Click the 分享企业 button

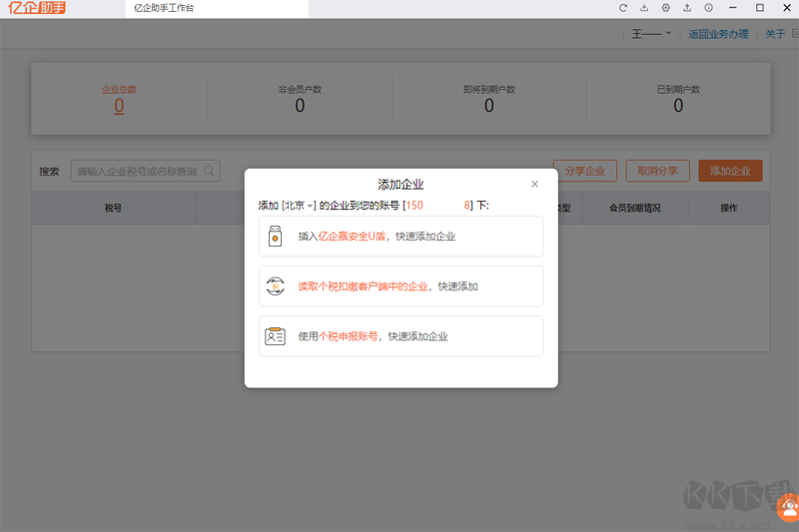[x=585, y=171]
